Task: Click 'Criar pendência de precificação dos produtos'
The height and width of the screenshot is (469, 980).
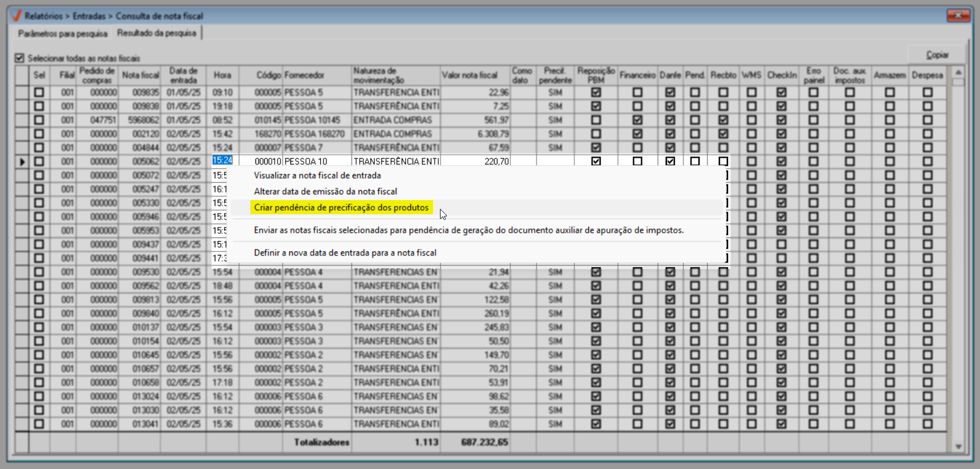Action: [341, 208]
